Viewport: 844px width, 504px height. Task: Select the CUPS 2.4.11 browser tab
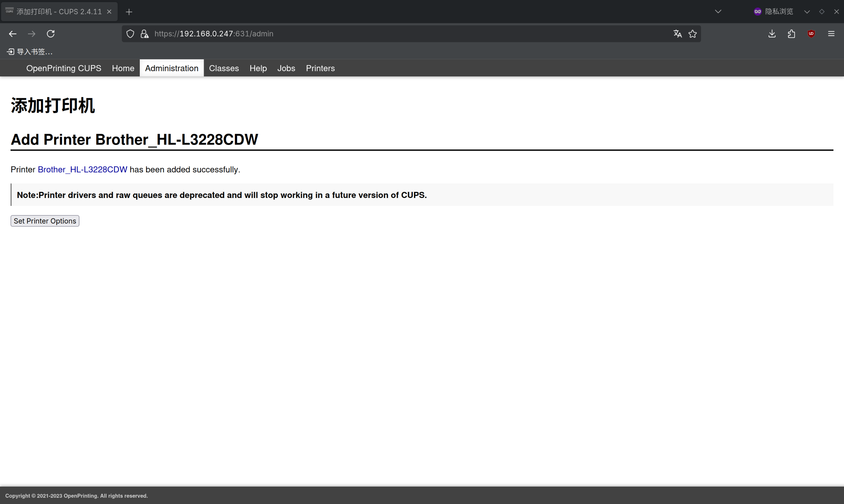click(x=59, y=12)
